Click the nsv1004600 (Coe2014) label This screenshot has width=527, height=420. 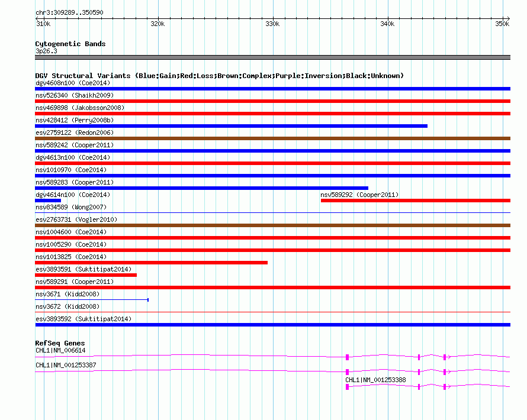(71, 232)
